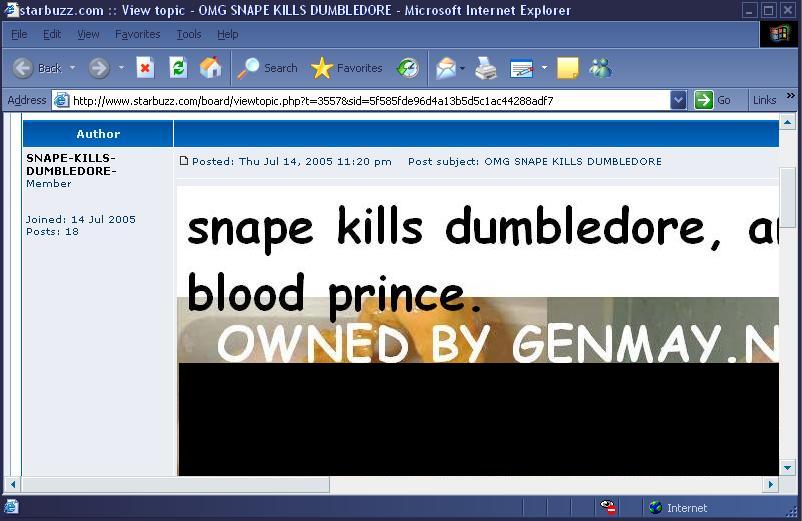The width and height of the screenshot is (802, 521).
Task: Click the SNAPE-KILLS-DUMBLEDORE- author name
Action: click(71, 164)
